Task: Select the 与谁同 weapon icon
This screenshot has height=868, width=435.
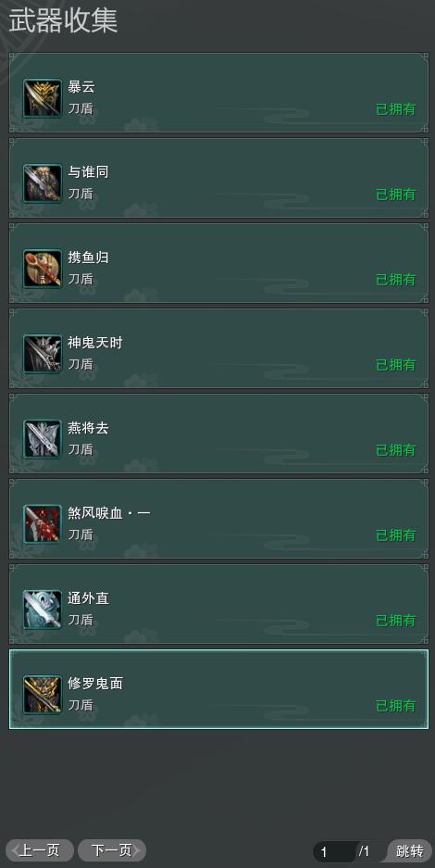Action: click(43, 183)
